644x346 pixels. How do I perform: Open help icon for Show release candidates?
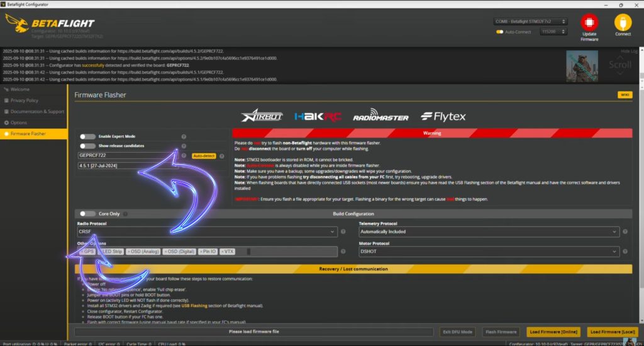pyautogui.click(x=184, y=146)
